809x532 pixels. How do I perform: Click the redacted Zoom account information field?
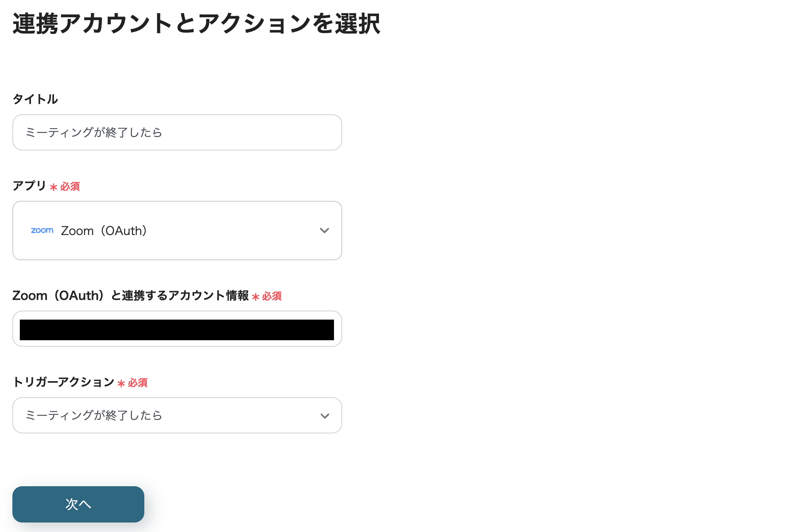click(x=177, y=329)
